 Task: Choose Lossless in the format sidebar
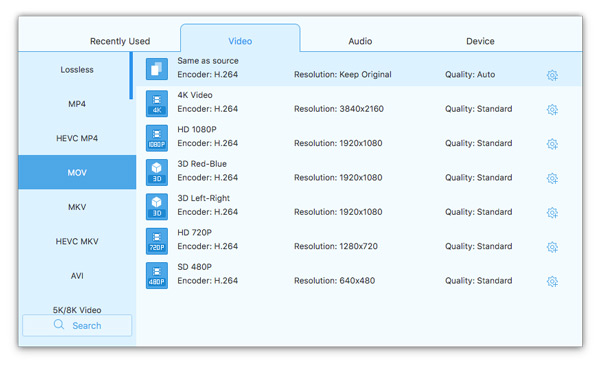point(77,70)
